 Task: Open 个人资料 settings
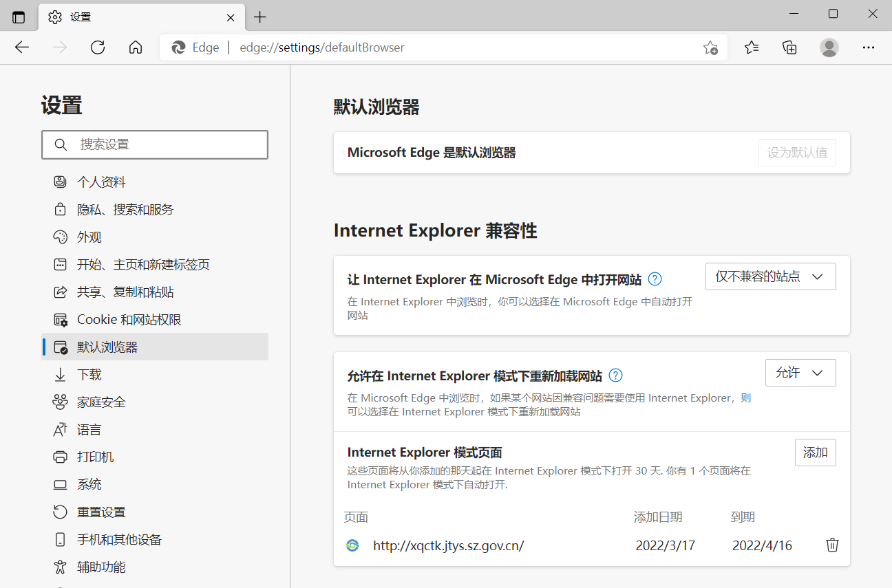[x=101, y=182]
